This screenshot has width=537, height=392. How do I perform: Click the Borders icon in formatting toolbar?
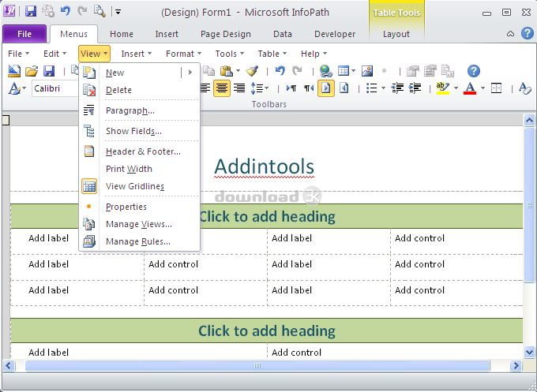point(496,88)
